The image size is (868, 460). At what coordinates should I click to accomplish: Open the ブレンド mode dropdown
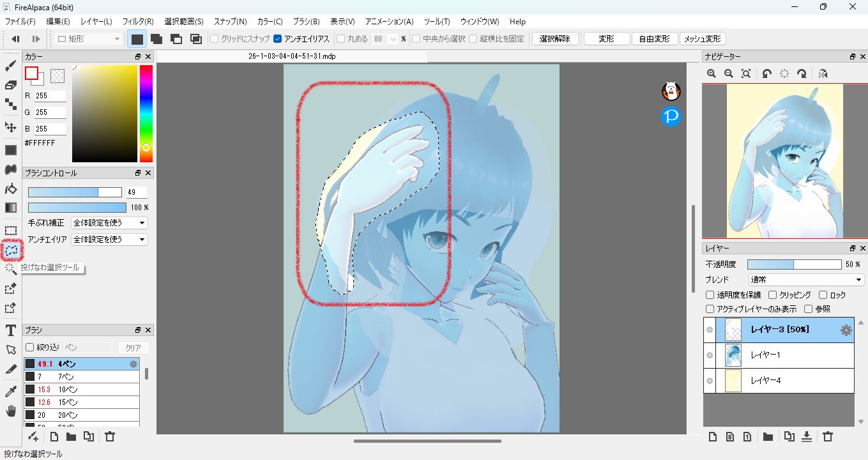coord(806,280)
